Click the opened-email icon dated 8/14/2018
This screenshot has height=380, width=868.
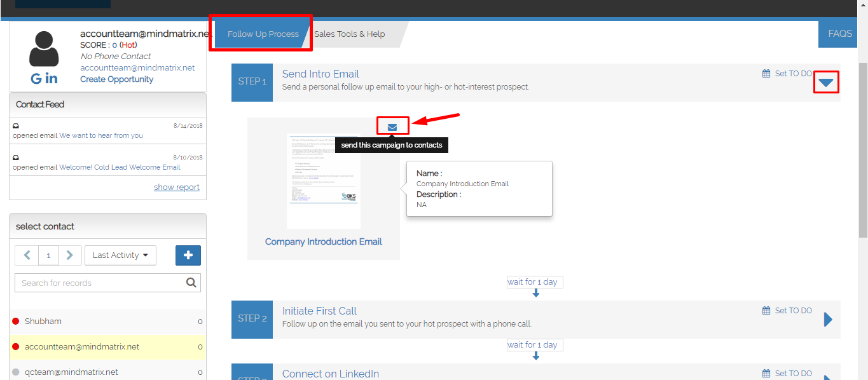pyautogui.click(x=16, y=126)
